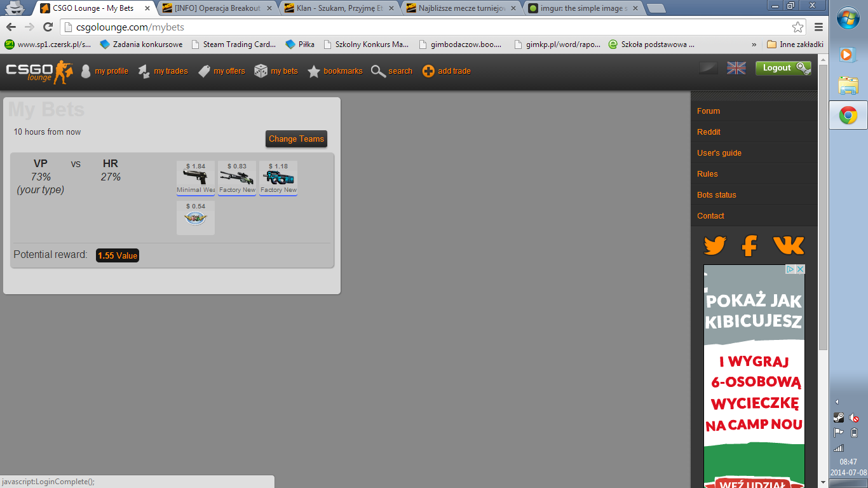Switch to the imgur tab
Viewport: 868px width, 488px height.
point(584,8)
